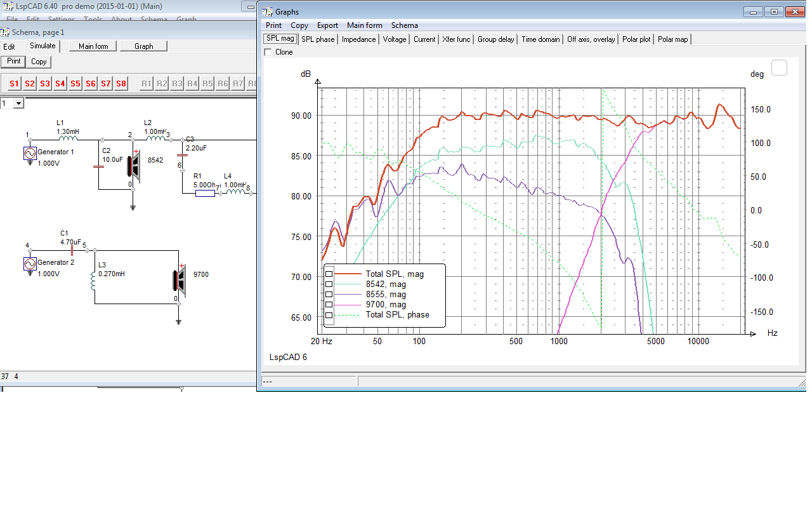Switch to Time domain tab

tap(540, 39)
